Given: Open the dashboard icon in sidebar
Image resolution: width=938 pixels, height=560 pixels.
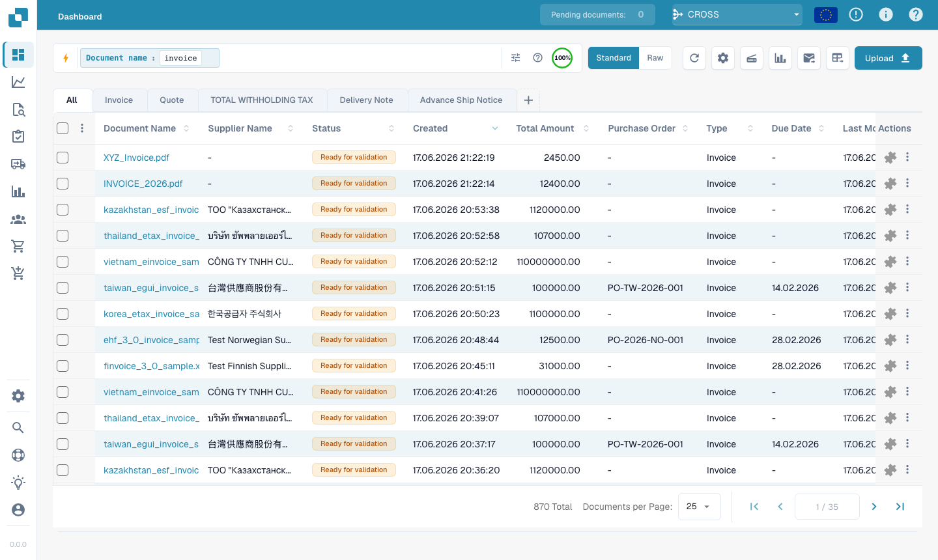Looking at the screenshot, I should click(x=18, y=55).
